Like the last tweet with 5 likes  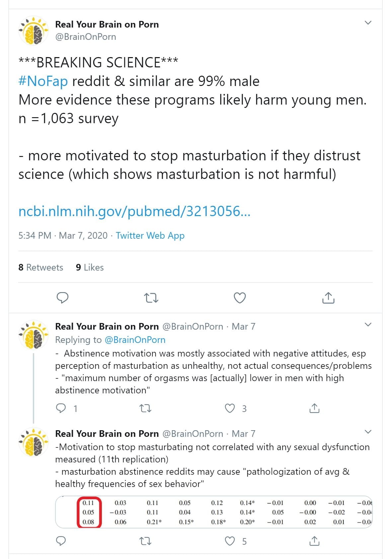click(230, 541)
